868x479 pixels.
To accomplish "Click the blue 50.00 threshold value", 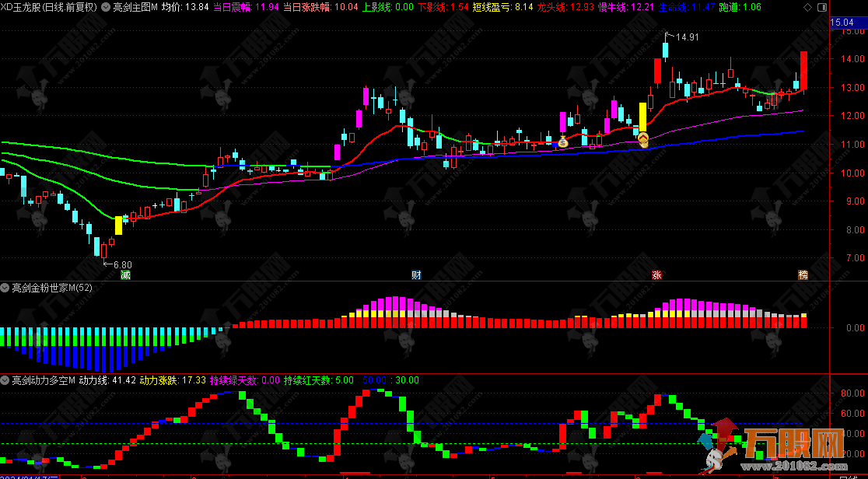I will pos(374,380).
